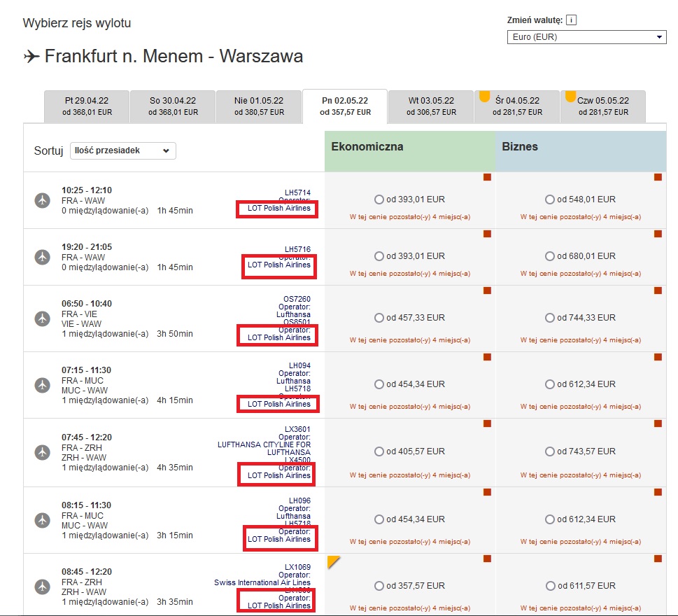
Task: Click the Biznes column header
Action: pos(581,151)
